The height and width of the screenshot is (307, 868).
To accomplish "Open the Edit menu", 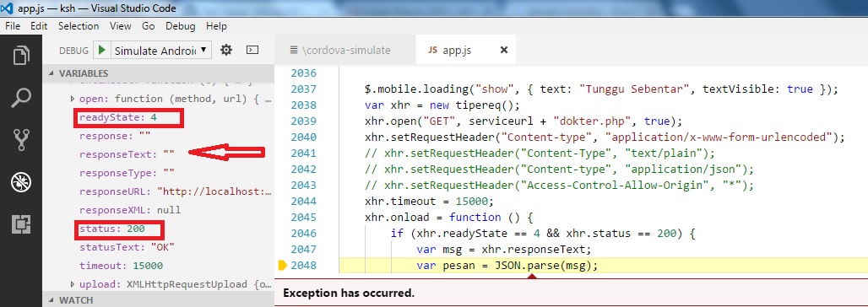I will pyautogui.click(x=39, y=26).
